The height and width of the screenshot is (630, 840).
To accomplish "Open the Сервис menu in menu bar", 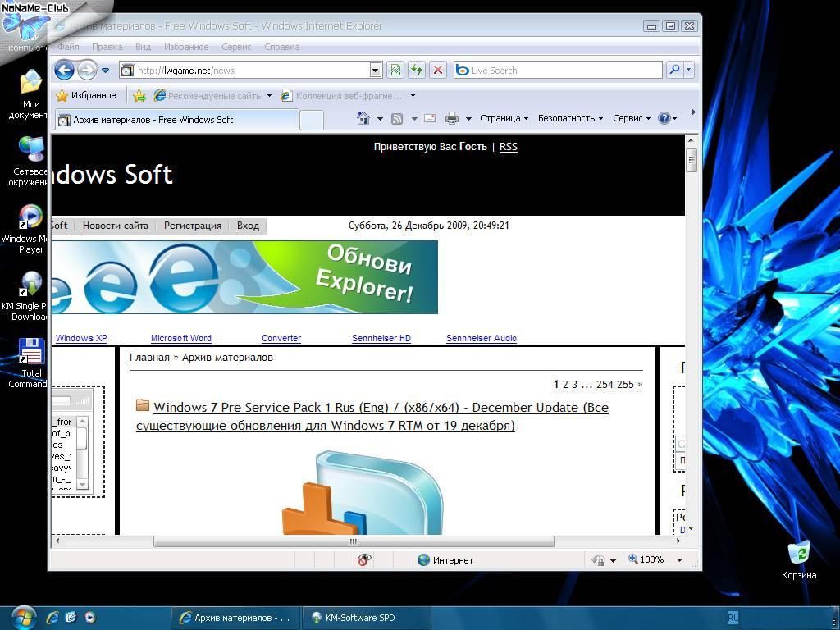I will click(x=236, y=47).
